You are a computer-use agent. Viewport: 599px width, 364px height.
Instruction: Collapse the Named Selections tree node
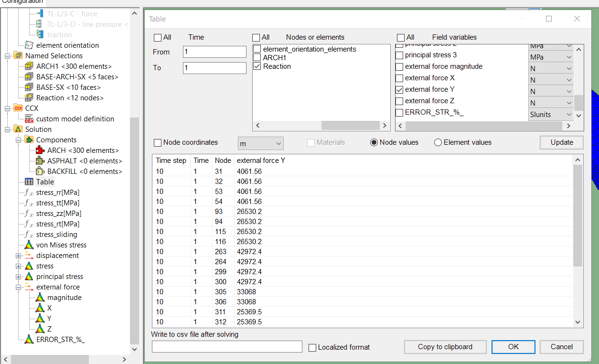point(8,56)
